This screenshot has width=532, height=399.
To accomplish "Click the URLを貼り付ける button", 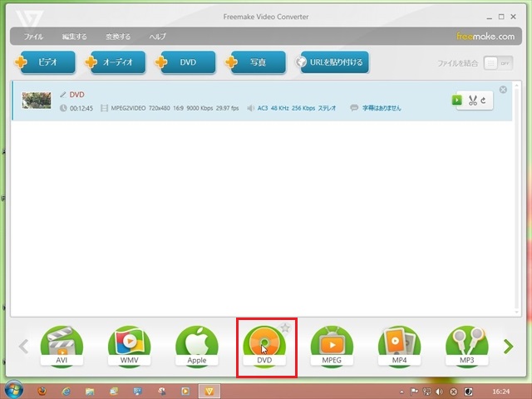I will [x=332, y=62].
